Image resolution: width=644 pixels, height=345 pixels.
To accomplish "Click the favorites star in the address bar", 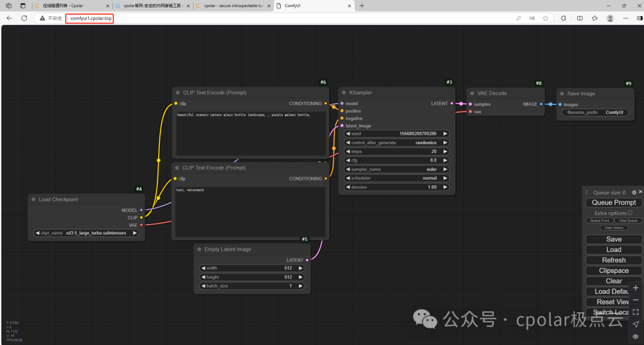I will [546, 18].
